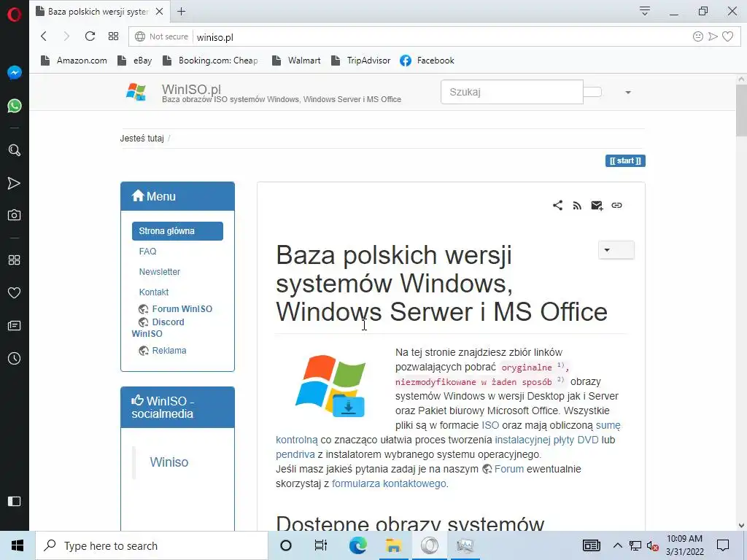Open instalacyjnej płyty DVD link
Screen dimensions: 747x560
coord(546,440)
